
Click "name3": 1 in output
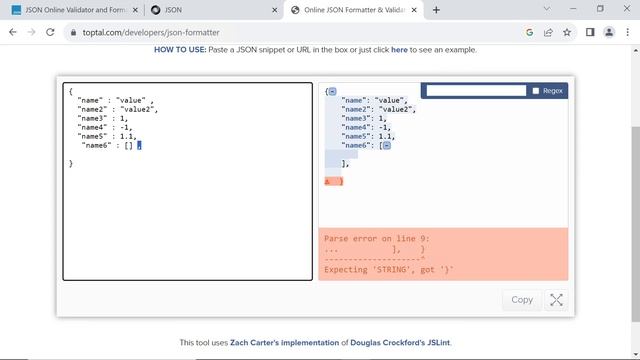point(364,118)
